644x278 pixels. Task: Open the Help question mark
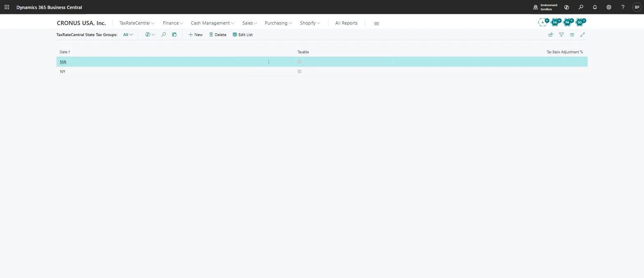[623, 7]
